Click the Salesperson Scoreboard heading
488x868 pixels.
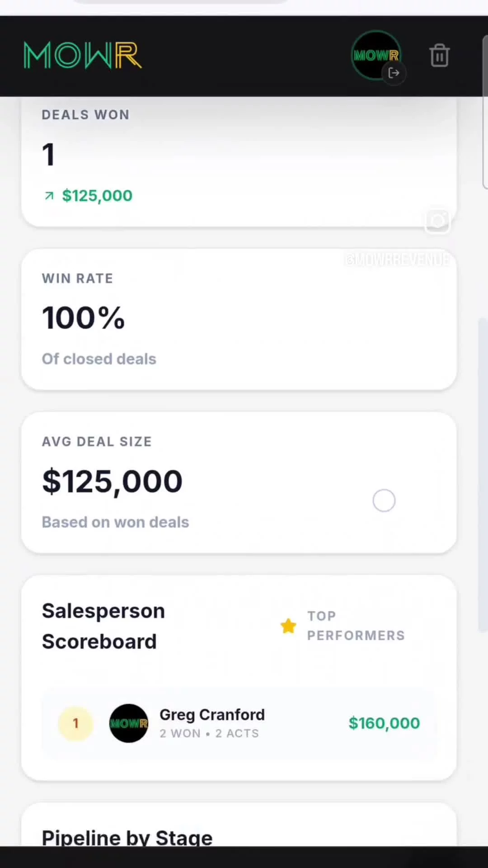pyautogui.click(x=103, y=626)
